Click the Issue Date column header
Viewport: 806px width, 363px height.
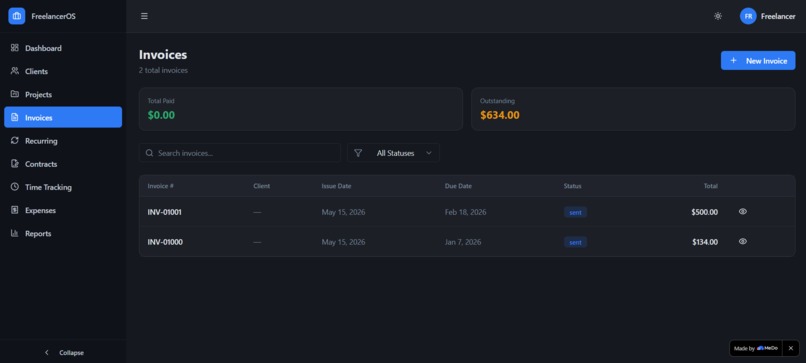coord(336,186)
